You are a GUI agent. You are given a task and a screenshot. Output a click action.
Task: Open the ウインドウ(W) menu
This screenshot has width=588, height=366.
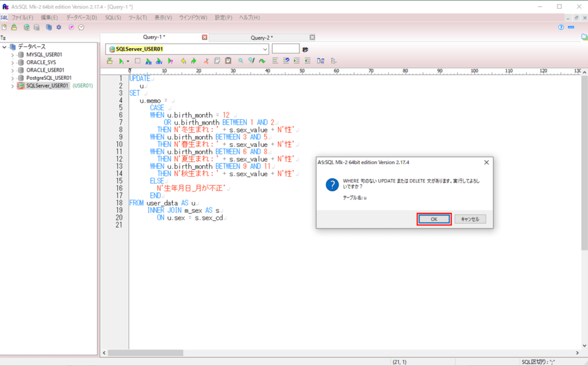pos(193,18)
